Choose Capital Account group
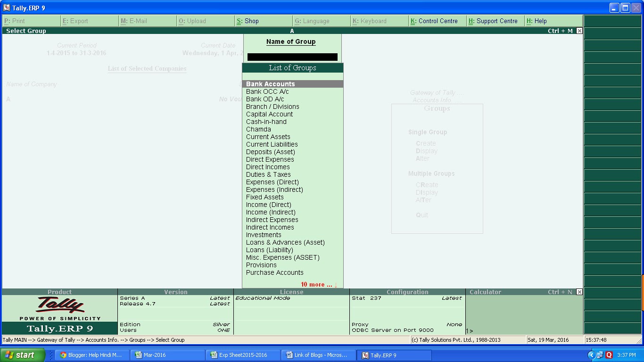The height and width of the screenshot is (362, 644). (293, 114)
